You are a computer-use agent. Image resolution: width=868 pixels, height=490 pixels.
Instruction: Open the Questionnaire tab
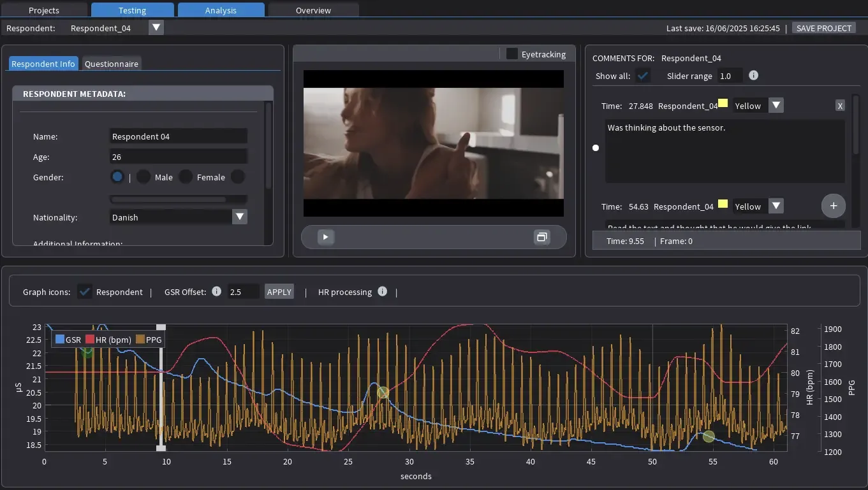click(x=112, y=63)
